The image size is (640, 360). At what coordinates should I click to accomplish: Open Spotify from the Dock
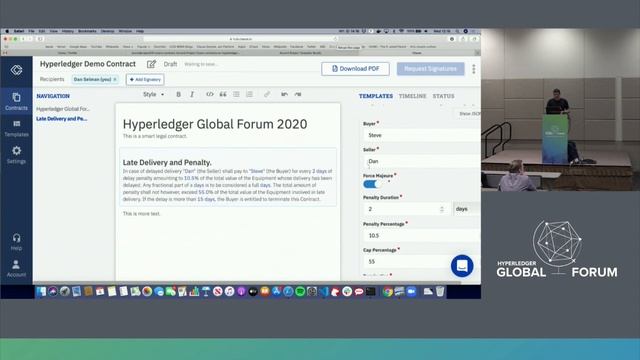tap(300, 291)
